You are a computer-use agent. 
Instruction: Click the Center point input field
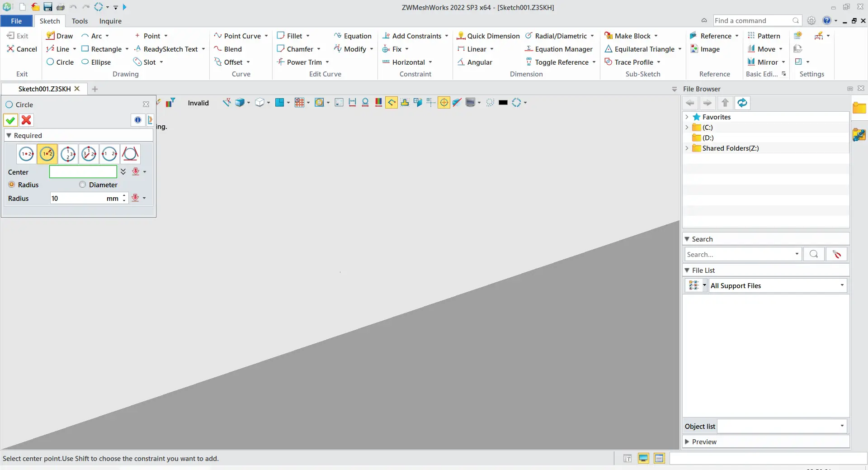[x=83, y=172]
